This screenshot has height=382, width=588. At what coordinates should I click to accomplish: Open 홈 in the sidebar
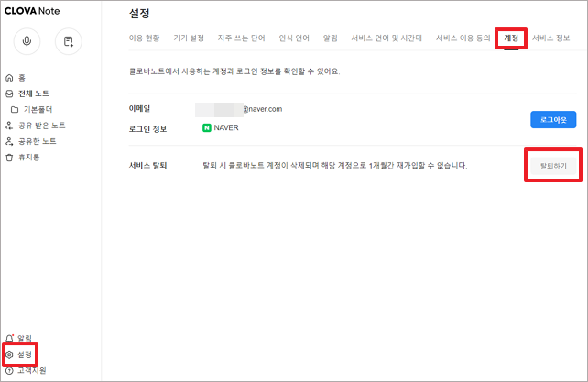pyautogui.click(x=20, y=79)
